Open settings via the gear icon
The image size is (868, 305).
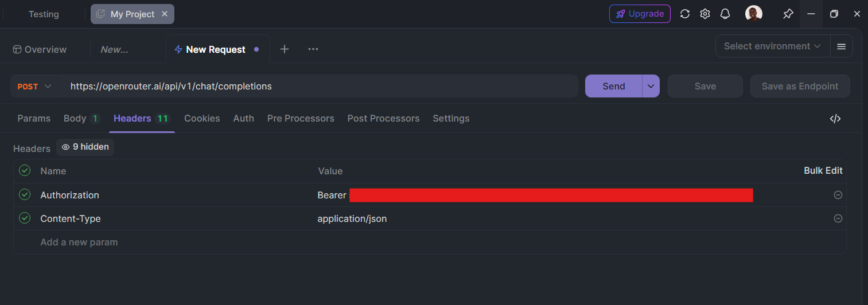[705, 14]
